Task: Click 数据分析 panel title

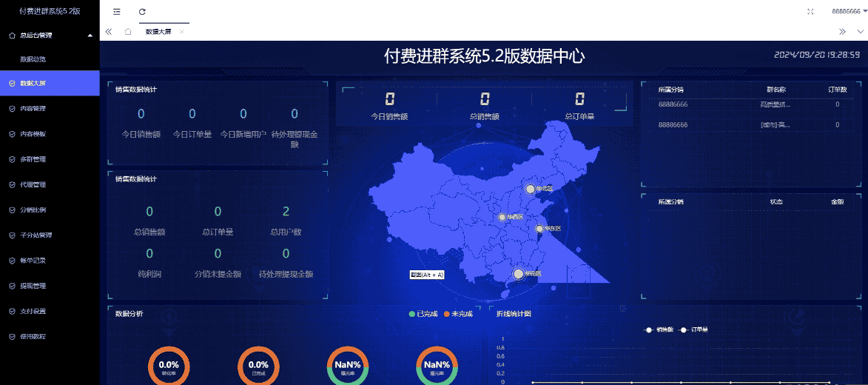Action: (x=129, y=314)
